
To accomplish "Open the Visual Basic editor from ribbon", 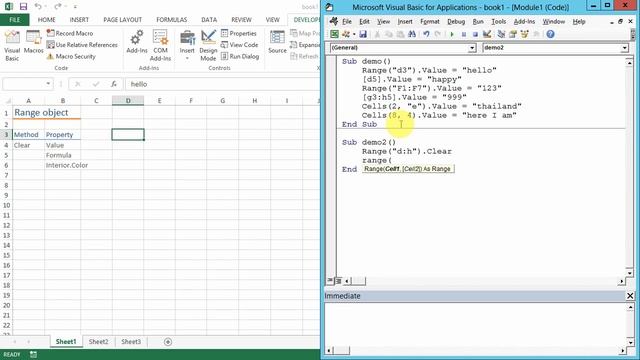I will pyautogui.click(x=12, y=46).
